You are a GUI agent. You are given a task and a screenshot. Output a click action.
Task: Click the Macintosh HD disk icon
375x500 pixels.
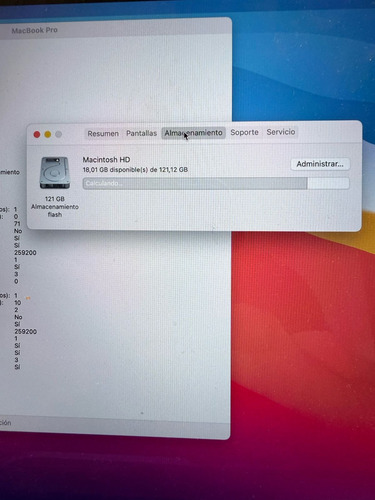click(x=55, y=173)
